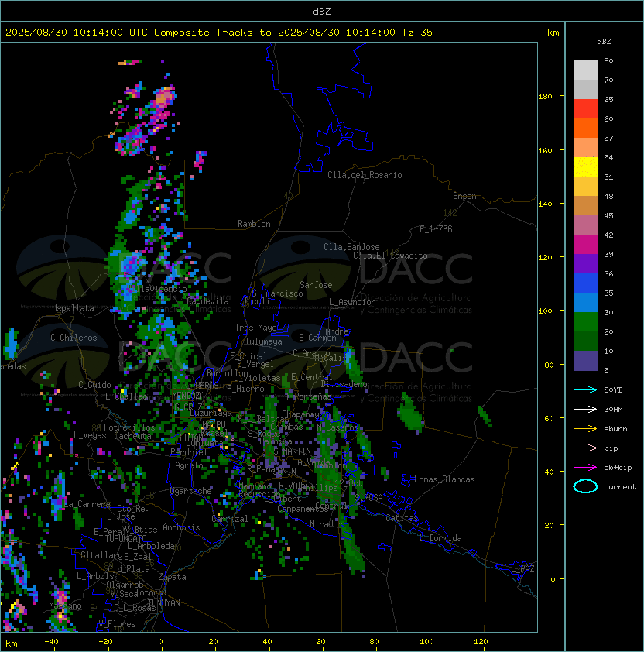Click the '50YD' legend label
The width and height of the screenshot is (644, 652).
(x=613, y=390)
